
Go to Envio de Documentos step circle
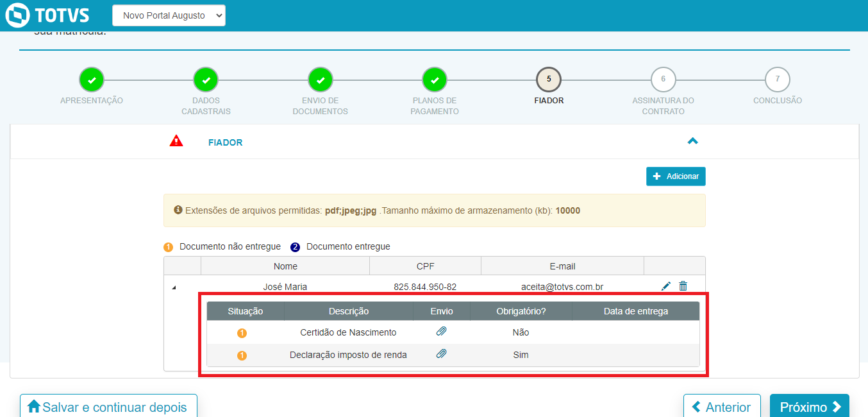click(320, 80)
